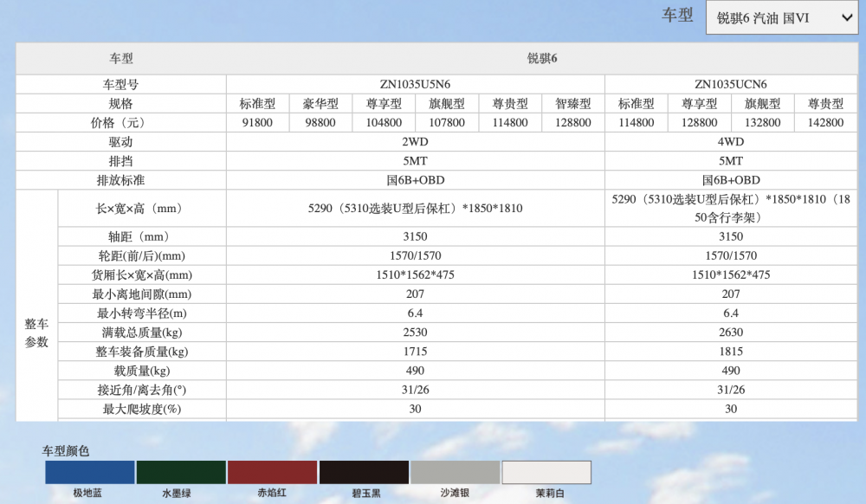The width and height of the screenshot is (866, 504).
Task: Click the 最大爬坡度(%) row label
Action: 142,409
